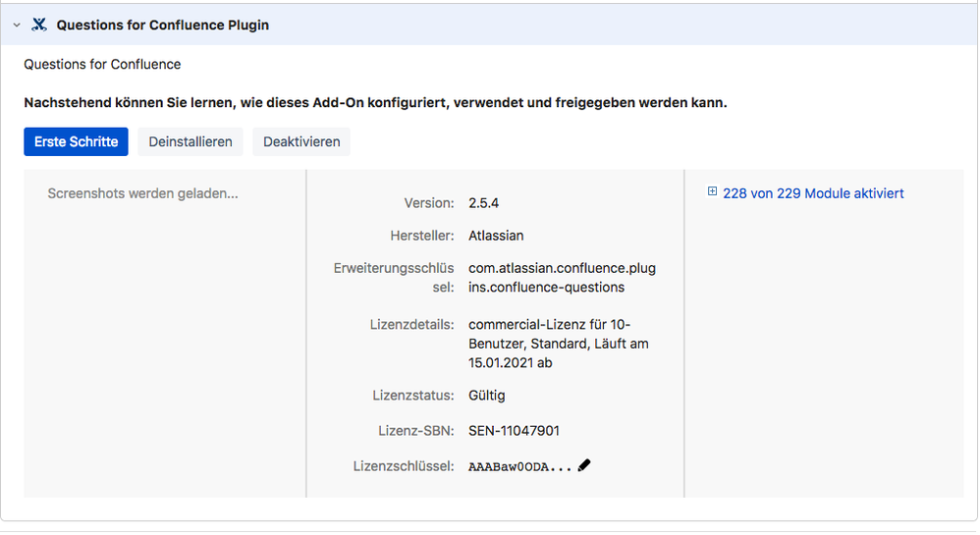
Task: Edit the license key with the pencil icon
Action: (x=584, y=465)
